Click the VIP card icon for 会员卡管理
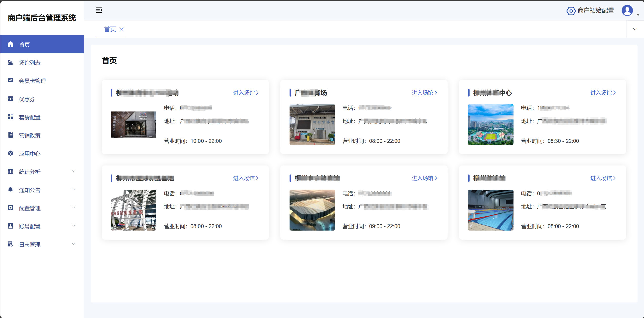The width and height of the screenshot is (644, 318). point(10,80)
